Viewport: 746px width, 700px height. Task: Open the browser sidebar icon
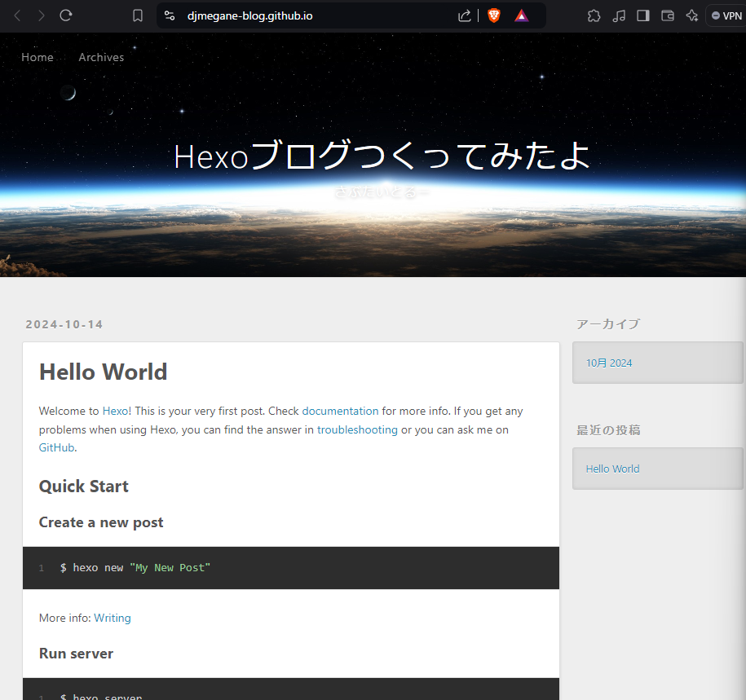642,15
